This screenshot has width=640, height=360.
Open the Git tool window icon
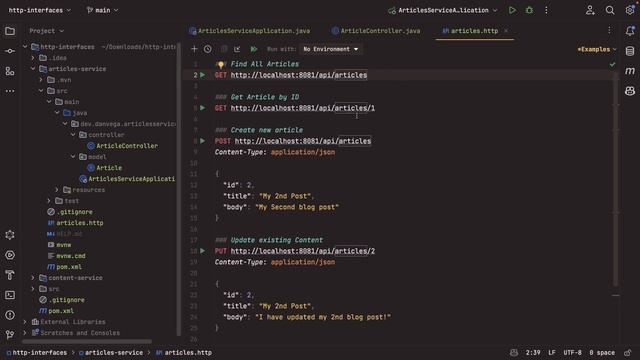[10, 335]
